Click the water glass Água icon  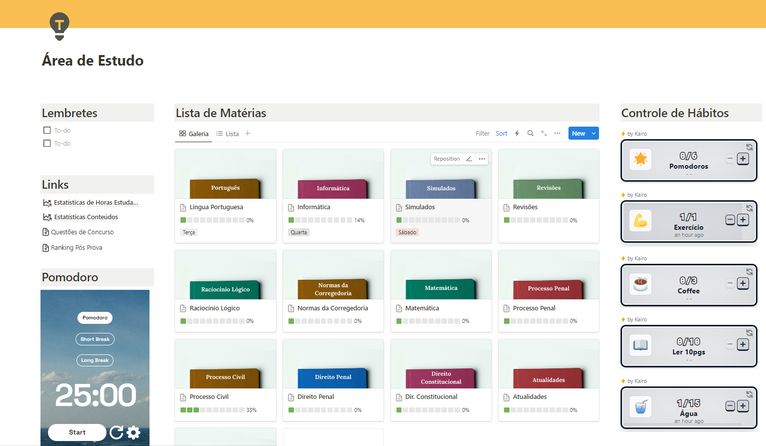[x=640, y=407]
